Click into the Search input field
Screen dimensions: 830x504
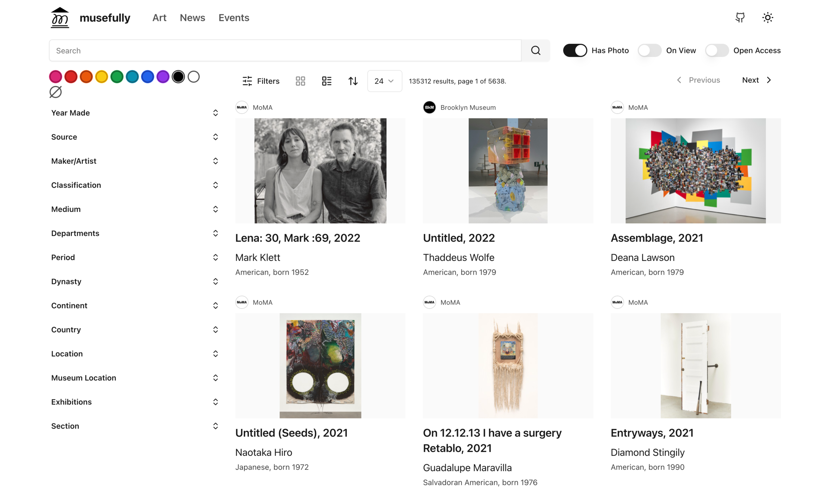285,50
